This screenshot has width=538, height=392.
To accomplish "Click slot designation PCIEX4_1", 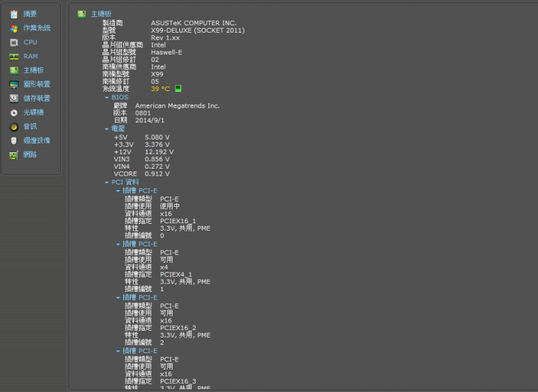I will tap(176, 274).
